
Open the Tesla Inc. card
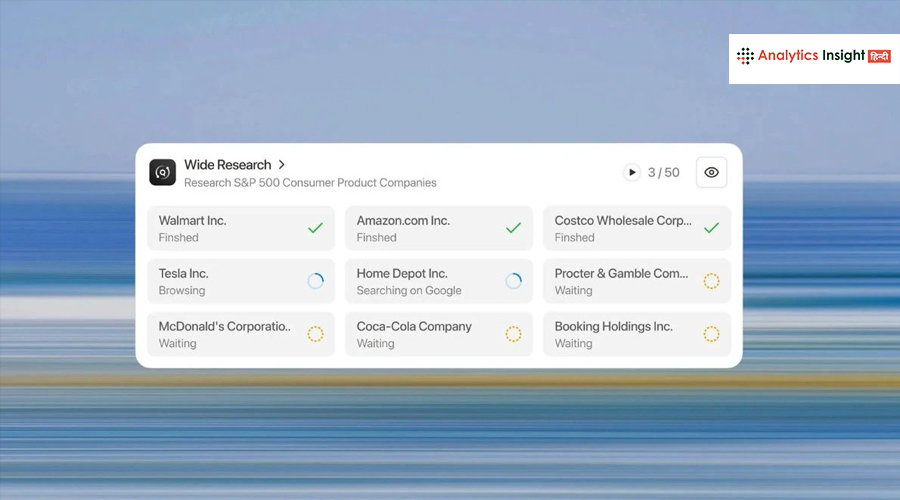point(241,281)
